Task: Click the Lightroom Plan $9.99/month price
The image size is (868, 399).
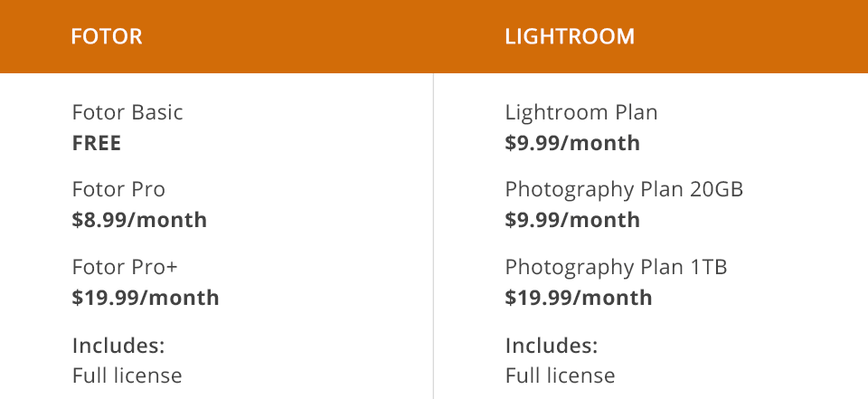Action: point(572,143)
